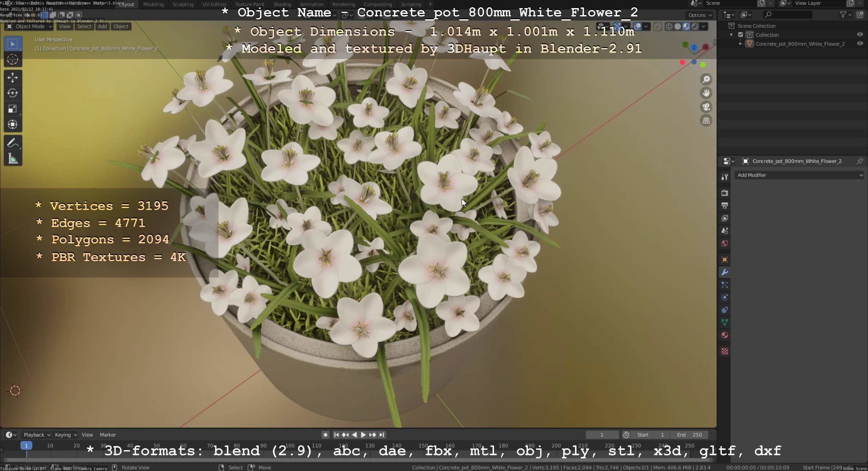This screenshot has width=868, height=471.
Task: Open Object Properties tab
Action: [725, 259]
